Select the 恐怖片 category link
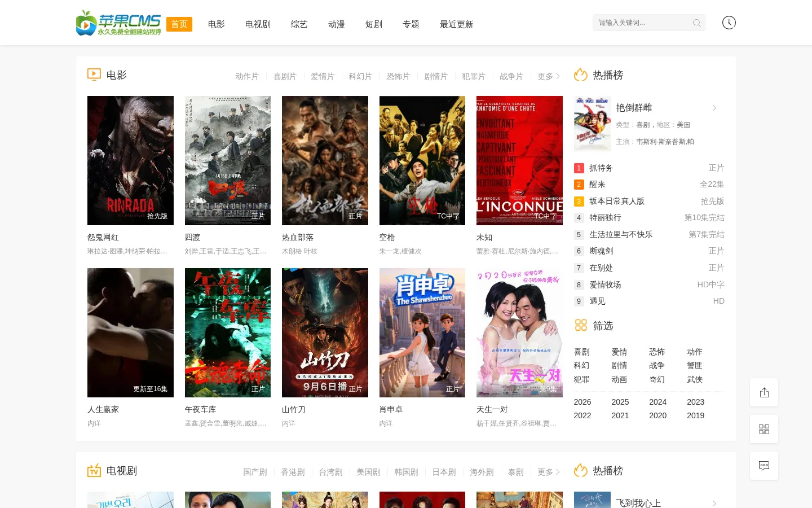 point(398,76)
